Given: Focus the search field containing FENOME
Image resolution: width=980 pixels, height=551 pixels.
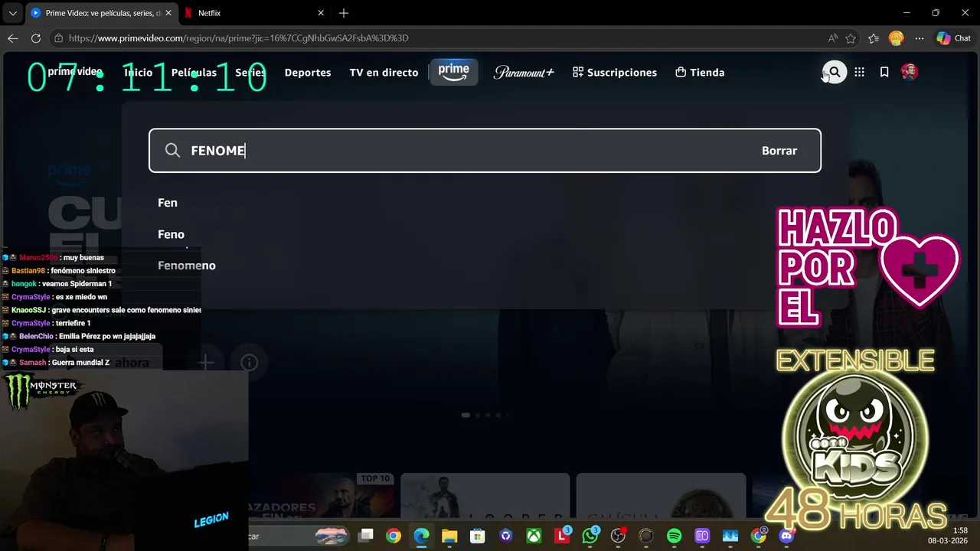Looking at the screenshot, I should point(485,151).
